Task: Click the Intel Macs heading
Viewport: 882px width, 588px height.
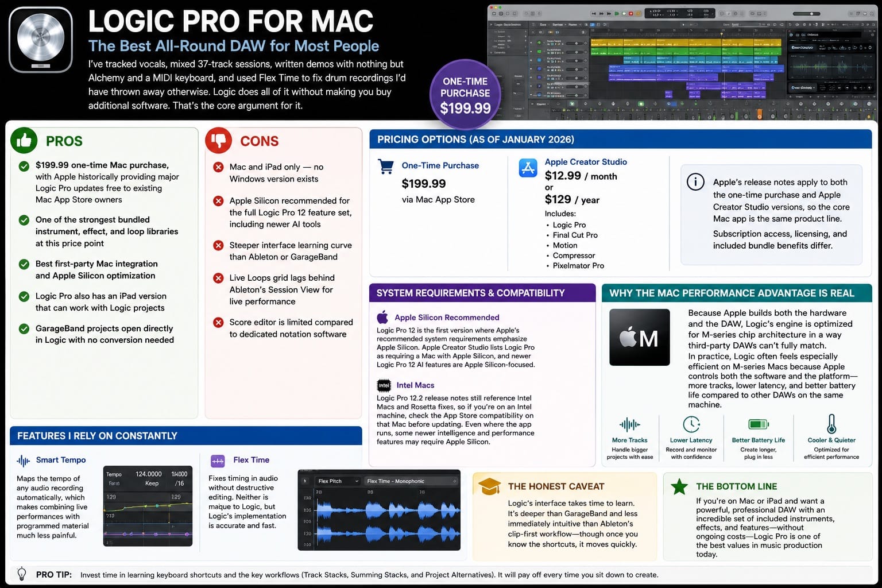Action: click(415, 385)
